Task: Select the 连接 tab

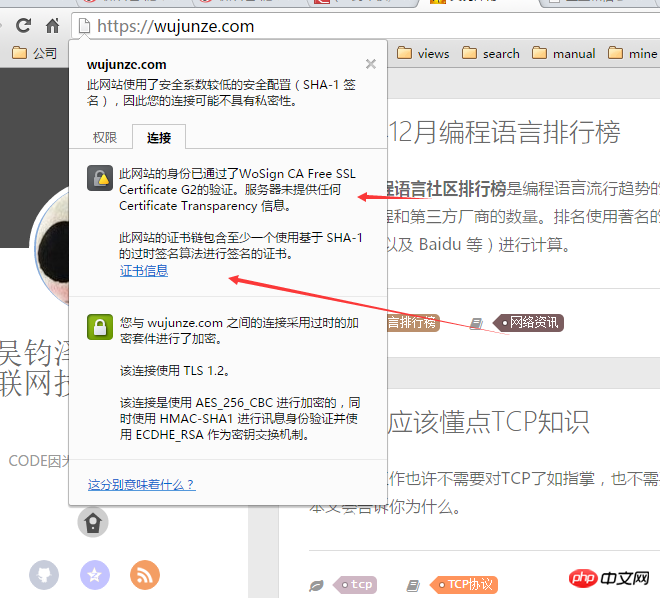Action: point(159,137)
